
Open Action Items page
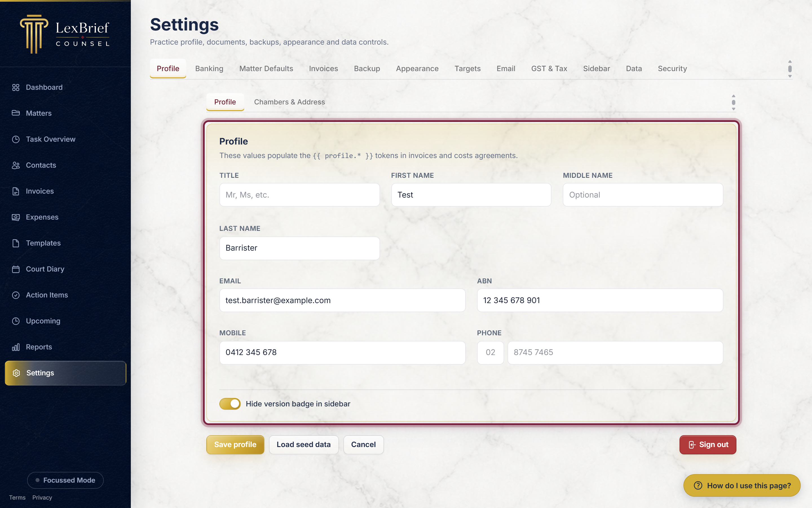[65, 295]
